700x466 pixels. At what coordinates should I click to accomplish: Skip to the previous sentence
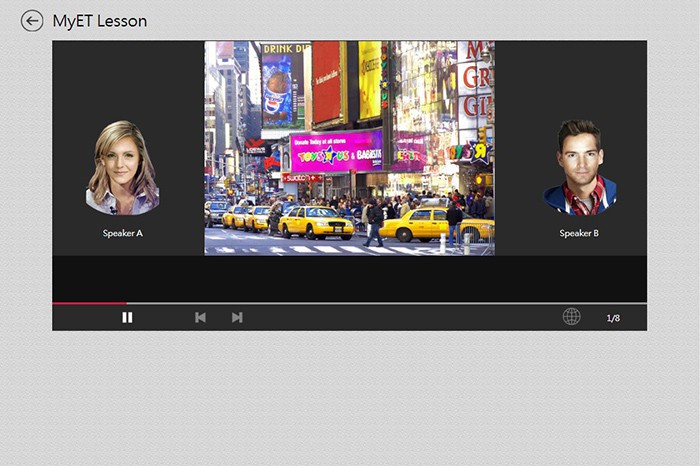tap(200, 317)
